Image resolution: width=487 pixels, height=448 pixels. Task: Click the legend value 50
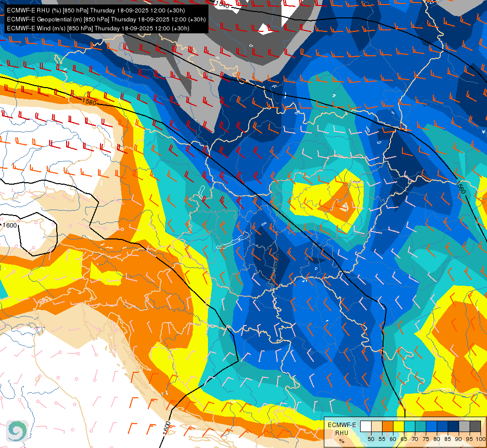click(x=371, y=439)
